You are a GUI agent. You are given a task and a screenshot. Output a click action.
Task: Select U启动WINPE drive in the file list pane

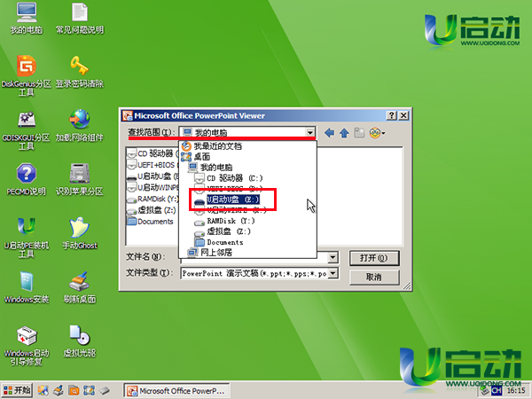[x=153, y=187]
